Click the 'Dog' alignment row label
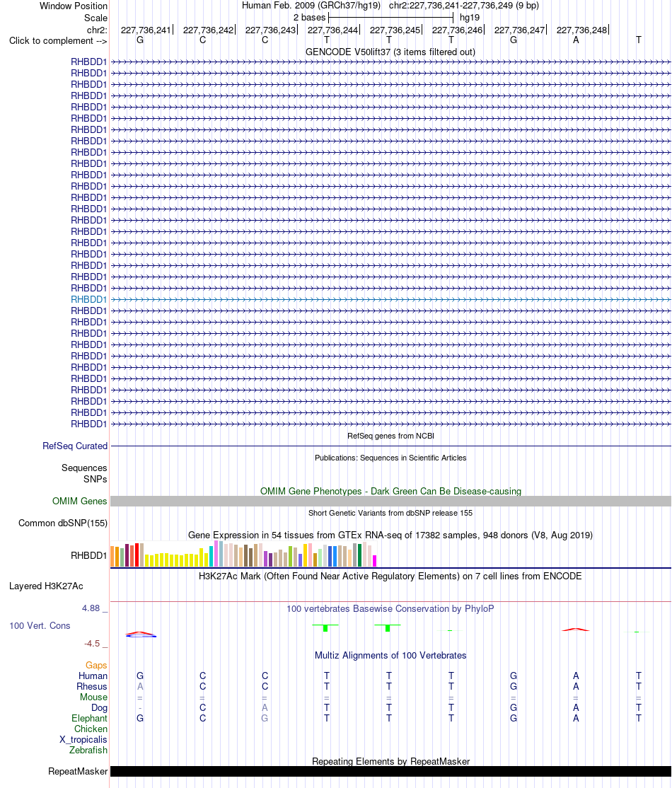Viewport: 672px width, 788px height. (99, 707)
